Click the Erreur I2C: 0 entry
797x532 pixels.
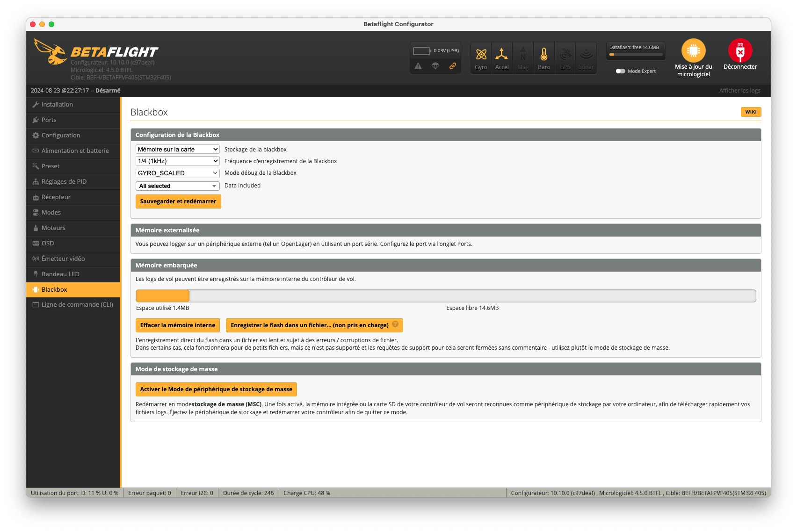[x=197, y=493]
